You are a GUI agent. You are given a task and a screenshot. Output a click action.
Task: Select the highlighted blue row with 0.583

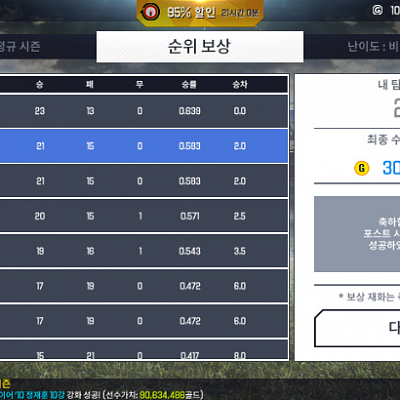point(144,146)
